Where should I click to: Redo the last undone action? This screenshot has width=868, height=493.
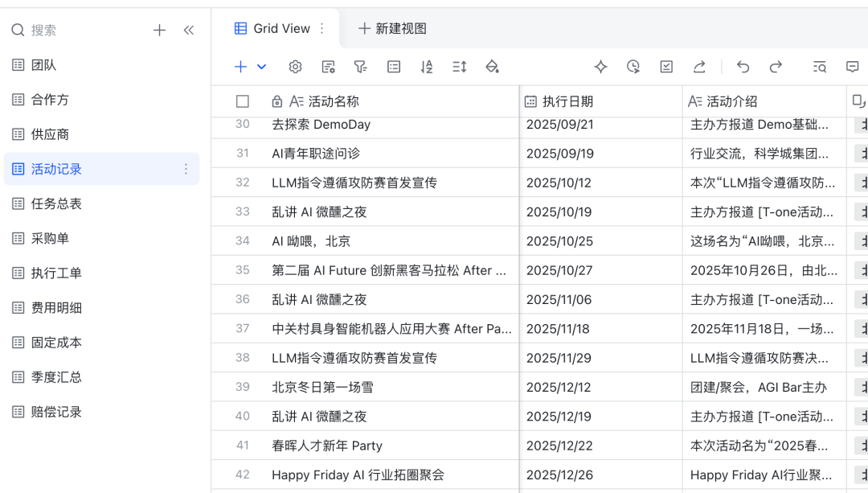coord(776,67)
